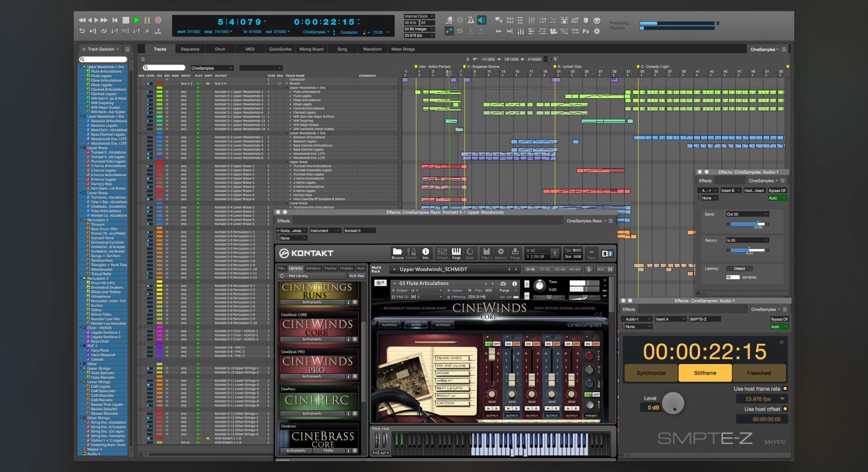Switch to the Mixing Board tab
Viewport: 868px width, 472px height.
point(311,49)
